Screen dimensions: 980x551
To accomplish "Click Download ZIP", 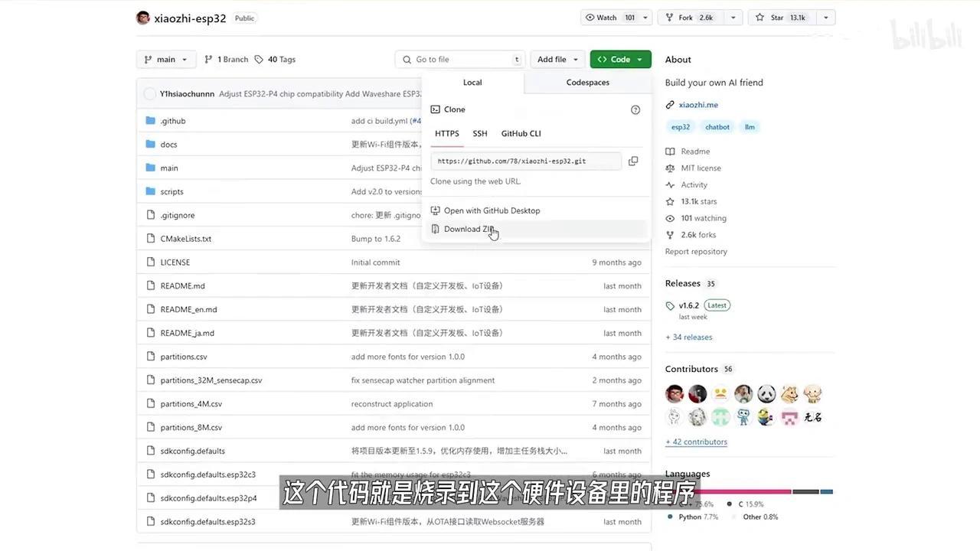I will (x=536, y=230).
